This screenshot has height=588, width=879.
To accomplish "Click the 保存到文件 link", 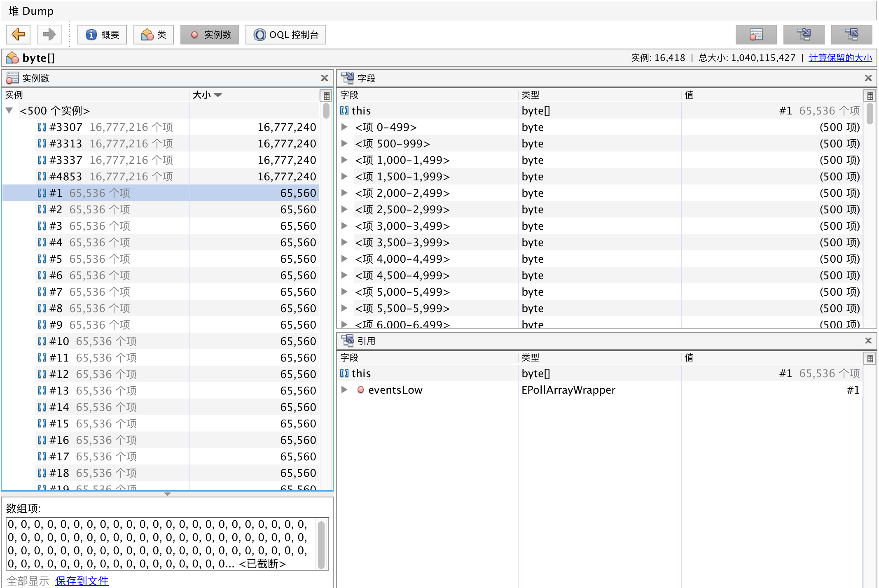I will pos(82,581).
